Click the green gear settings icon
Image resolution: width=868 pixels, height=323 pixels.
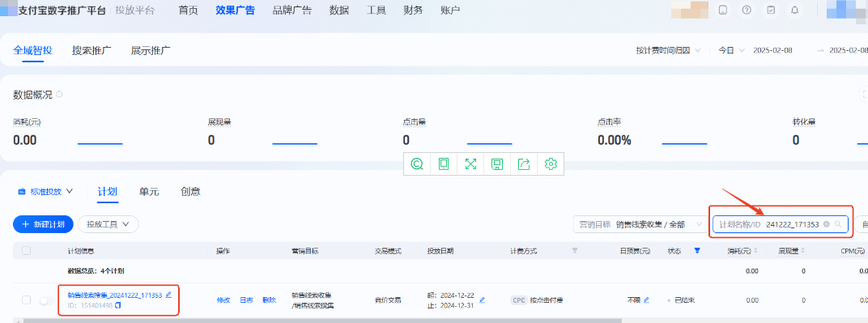point(551,164)
